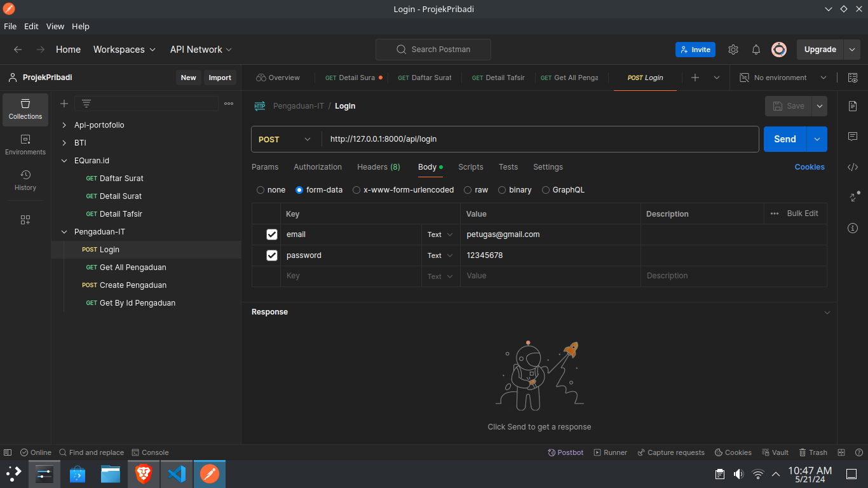
Task: Select History in the left sidebar
Action: pos(25,181)
